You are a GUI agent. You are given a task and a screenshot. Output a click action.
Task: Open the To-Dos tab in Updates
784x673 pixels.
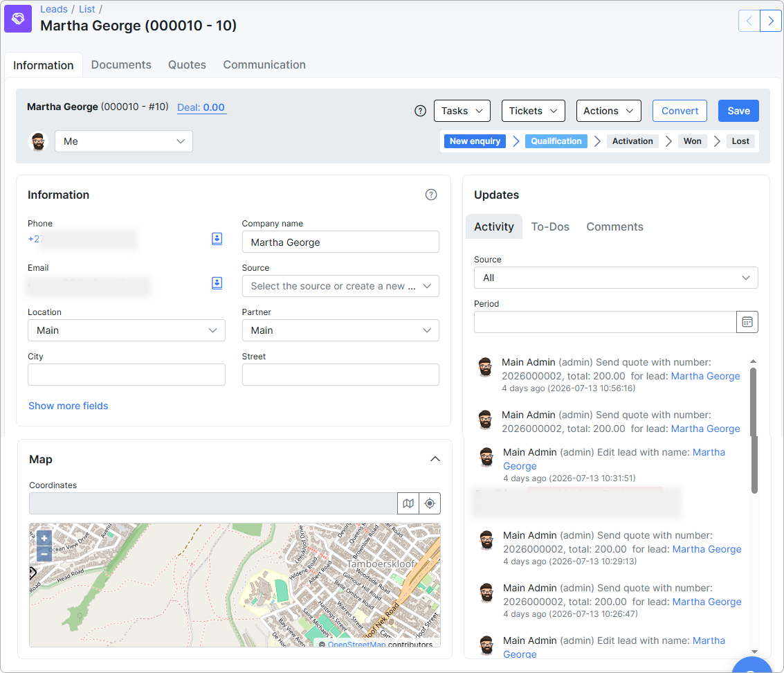pyautogui.click(x=550, y=226)
